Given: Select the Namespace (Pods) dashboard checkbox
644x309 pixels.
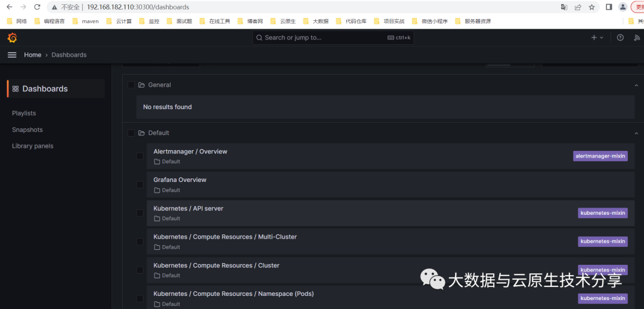Looking at the screenshot, I should 140,299.
